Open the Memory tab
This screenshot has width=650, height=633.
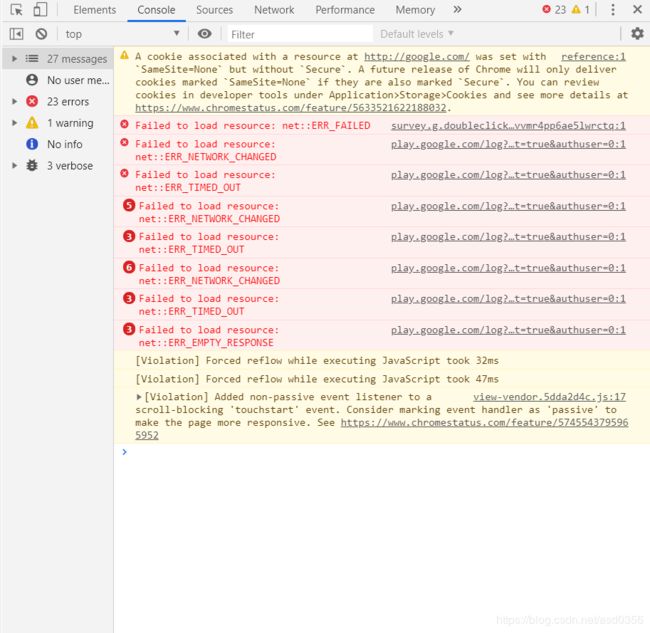coord(415,10)
